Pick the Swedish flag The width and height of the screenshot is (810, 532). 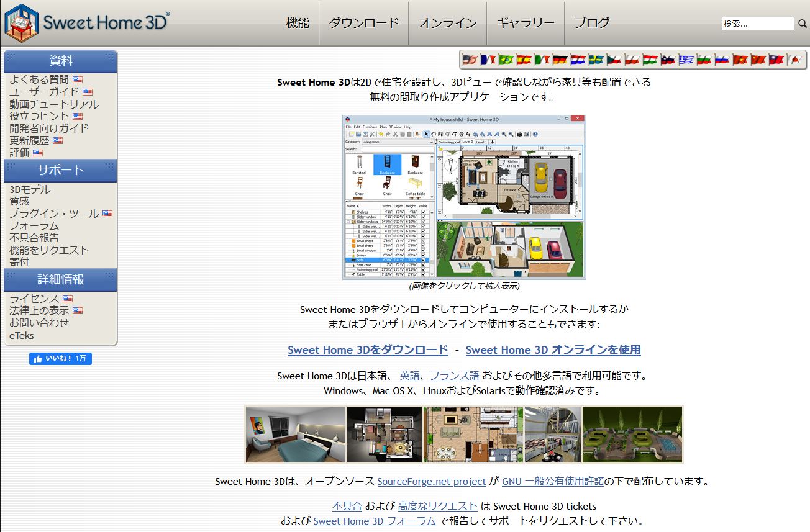click(596, 60)
